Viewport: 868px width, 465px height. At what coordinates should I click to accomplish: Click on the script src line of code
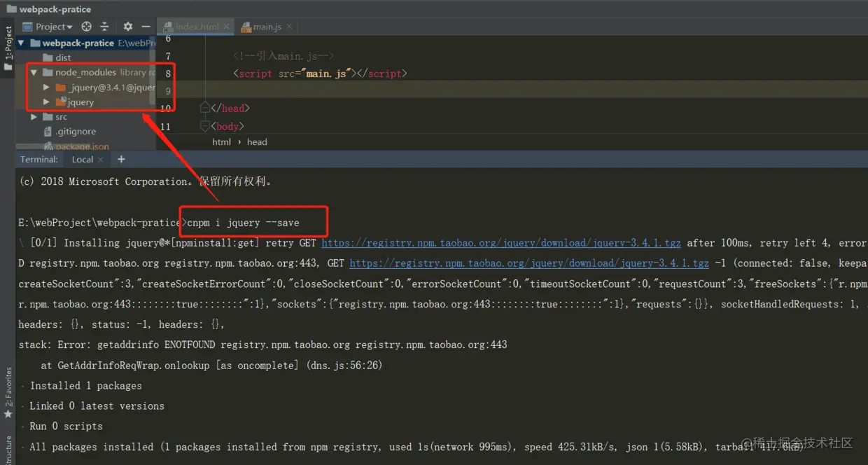click(320, 74)
